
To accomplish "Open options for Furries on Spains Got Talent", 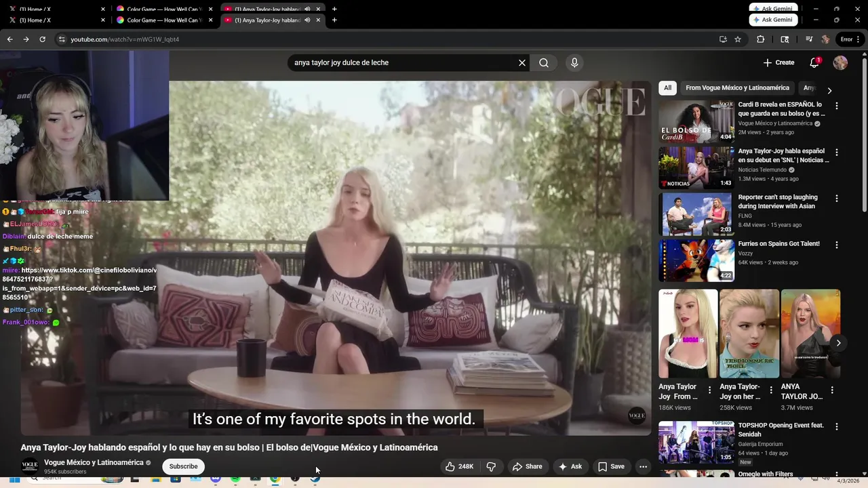I will tap(836, 245).
